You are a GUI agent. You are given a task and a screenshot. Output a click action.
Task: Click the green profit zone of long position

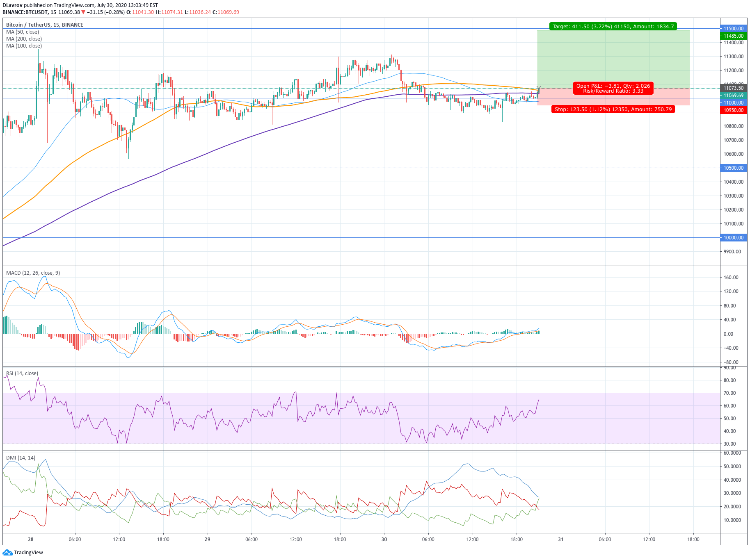click(613, 59)
